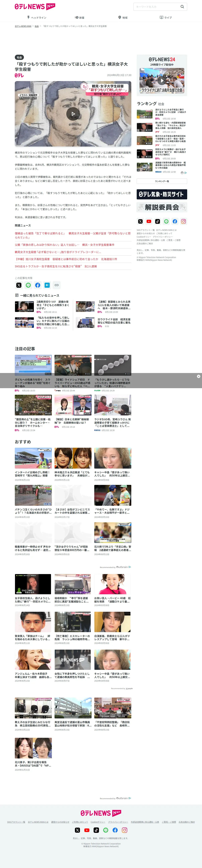Copy the article link with the link icon
The height and width of the screenshot is (868, 202).
click(x=57, y=285)
